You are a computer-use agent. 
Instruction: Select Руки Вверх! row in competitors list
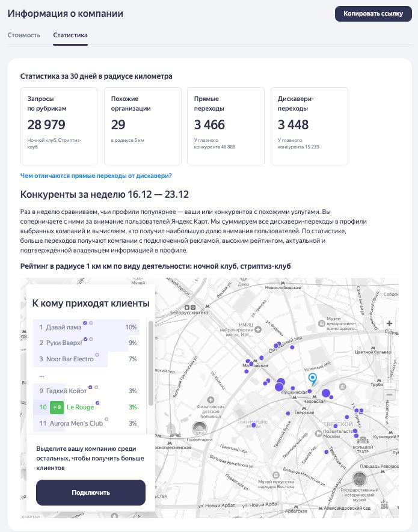[x=86, y=343]
